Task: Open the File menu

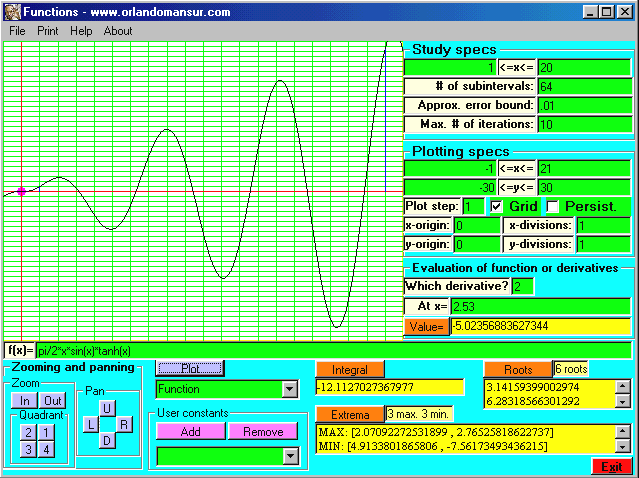Action: (17, 31)
